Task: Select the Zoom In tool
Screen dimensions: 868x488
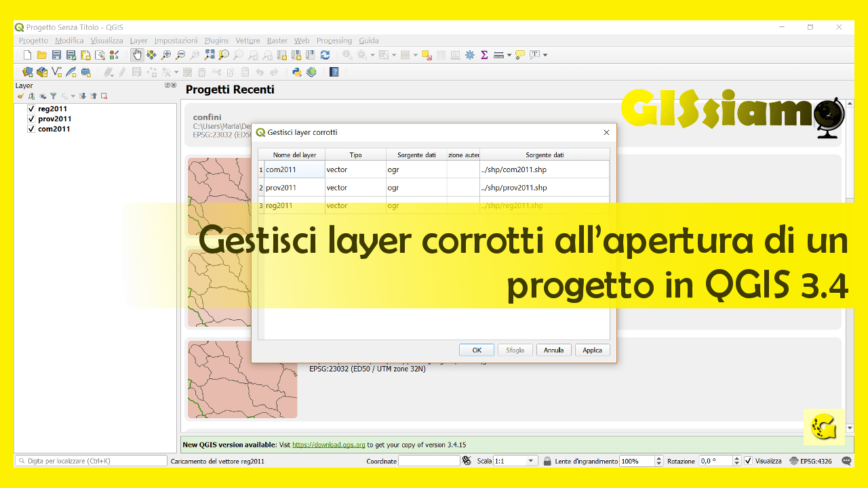Action: click(165, 55)
